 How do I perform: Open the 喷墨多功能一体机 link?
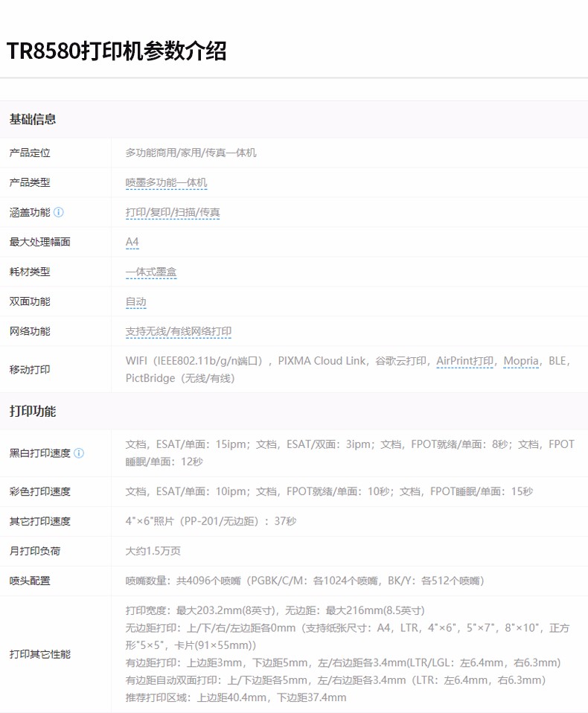click(167, 183)
